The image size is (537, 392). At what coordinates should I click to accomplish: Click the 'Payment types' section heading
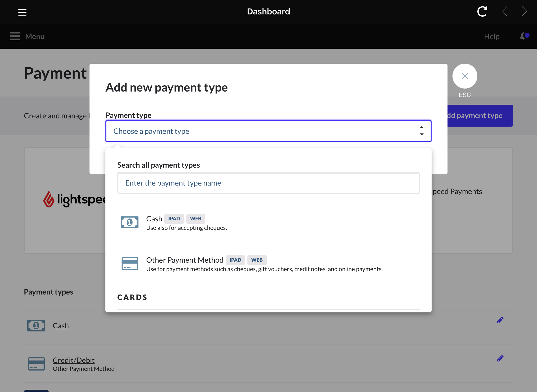click(x=48, y=292)
